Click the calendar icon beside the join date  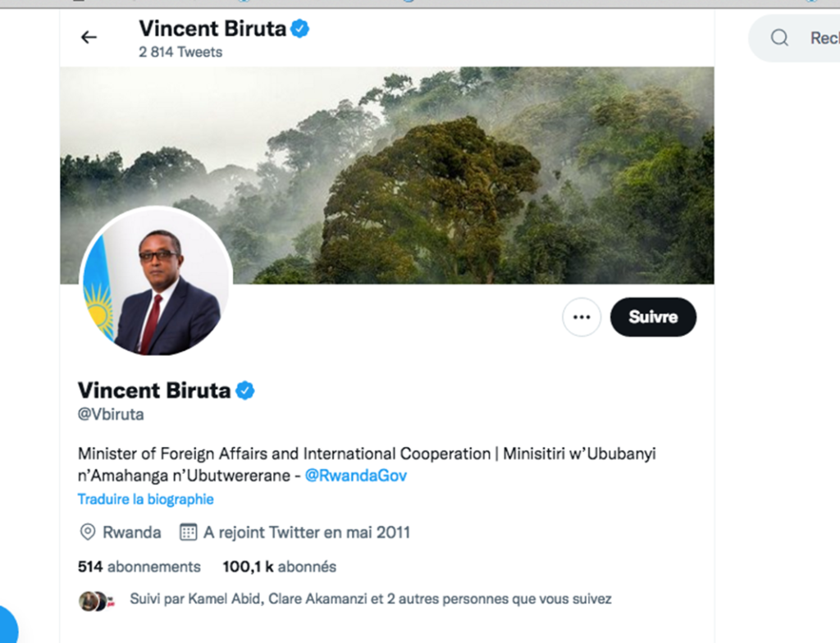[x=189, y=532]
